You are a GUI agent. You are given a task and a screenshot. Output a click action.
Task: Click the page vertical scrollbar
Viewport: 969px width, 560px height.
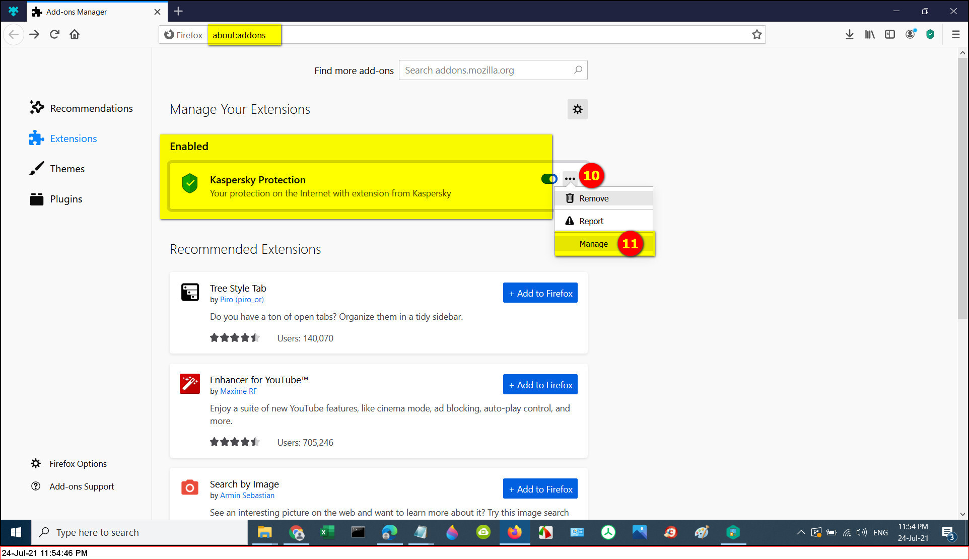pos(962,188)
